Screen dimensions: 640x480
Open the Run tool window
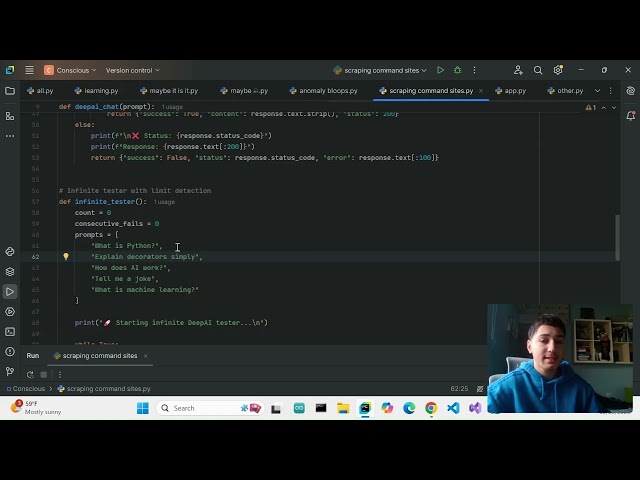10,292
